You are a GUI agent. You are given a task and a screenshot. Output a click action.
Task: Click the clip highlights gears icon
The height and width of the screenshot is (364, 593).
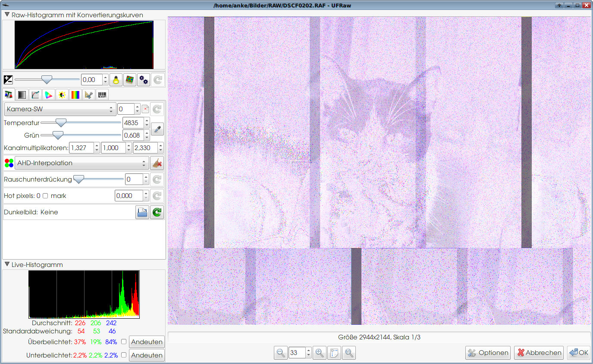point(144,80)
